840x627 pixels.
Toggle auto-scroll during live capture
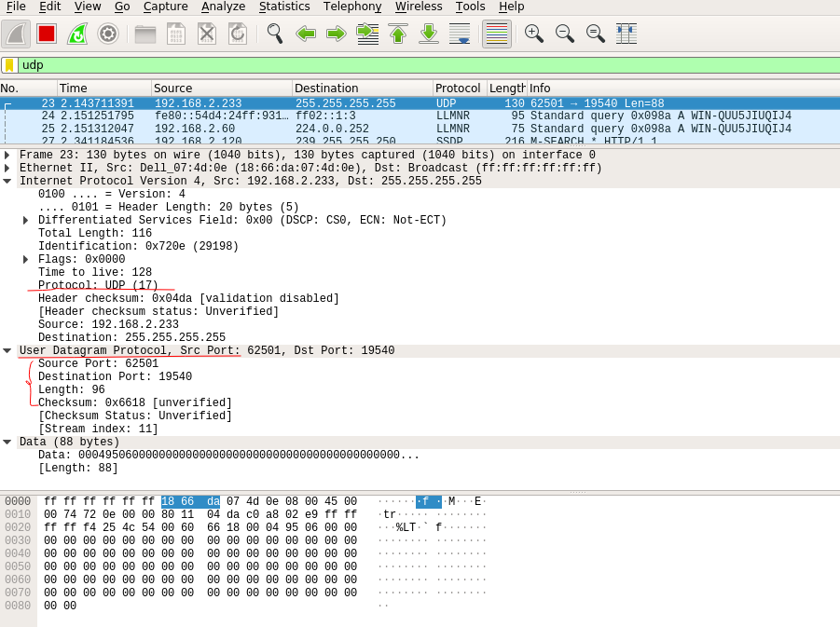[x=460, y=34]
